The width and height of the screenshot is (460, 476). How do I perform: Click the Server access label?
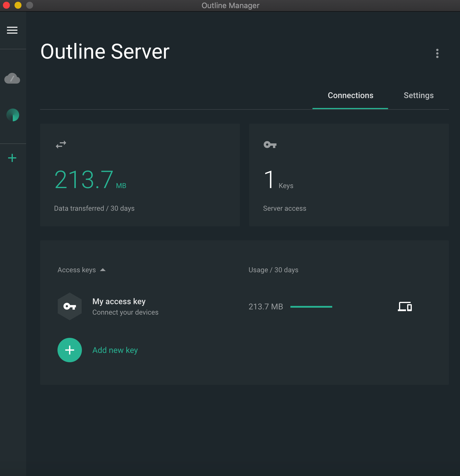tap(285, 208)
